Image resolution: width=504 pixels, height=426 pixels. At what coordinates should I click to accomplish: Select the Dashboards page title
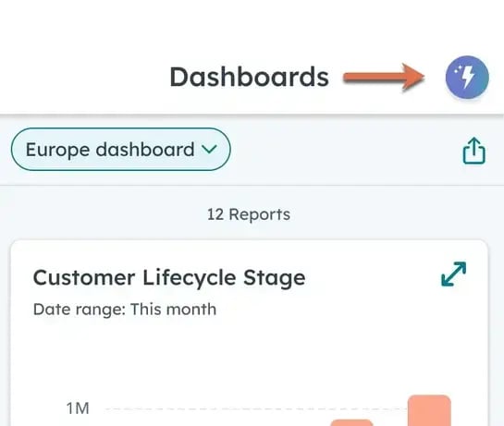249,77
